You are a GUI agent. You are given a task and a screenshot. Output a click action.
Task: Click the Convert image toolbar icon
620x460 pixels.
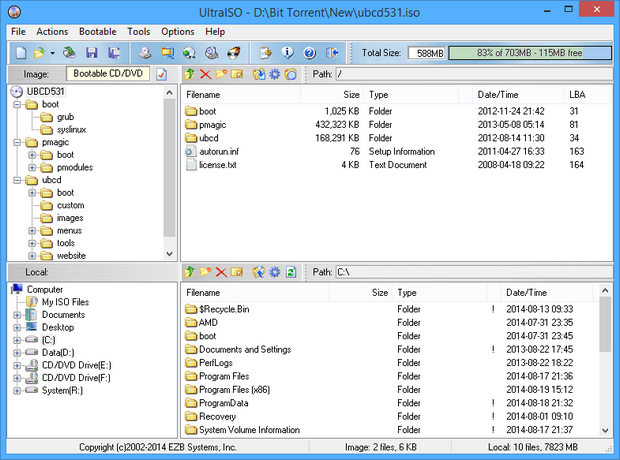click(x=189, y=53)
